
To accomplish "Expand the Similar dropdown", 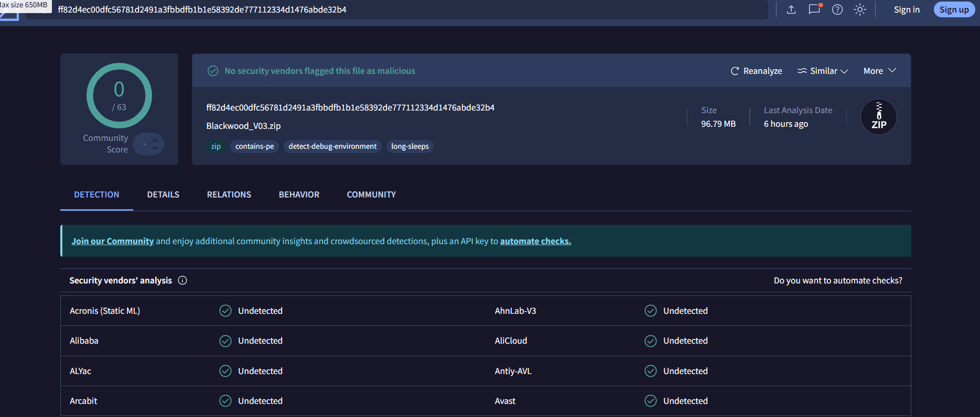I will tap(823, 71).
